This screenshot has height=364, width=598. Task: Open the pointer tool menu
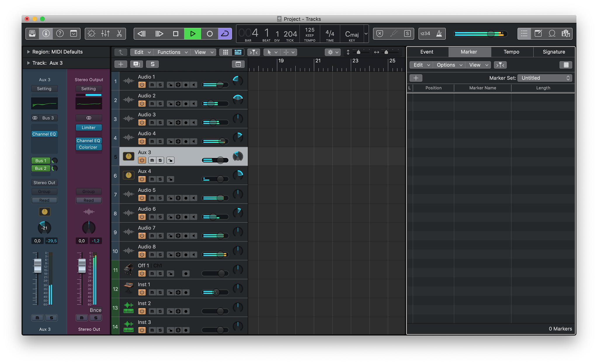click(272, 52)
